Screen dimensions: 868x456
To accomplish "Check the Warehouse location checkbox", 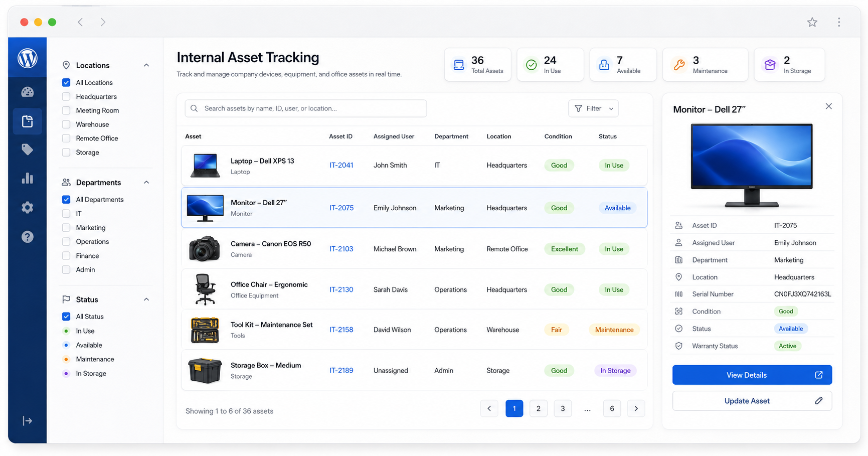I will [x=66, y=124].
